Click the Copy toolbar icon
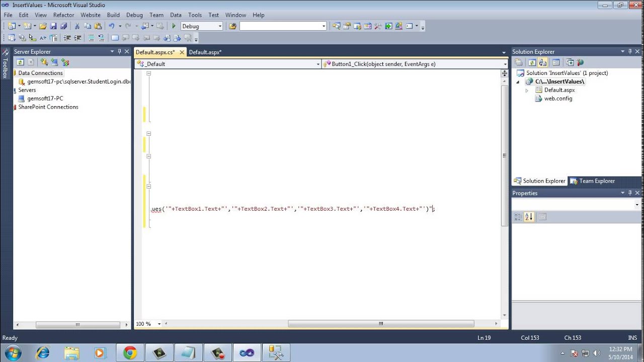644x362 pixels. click(88, 26)
